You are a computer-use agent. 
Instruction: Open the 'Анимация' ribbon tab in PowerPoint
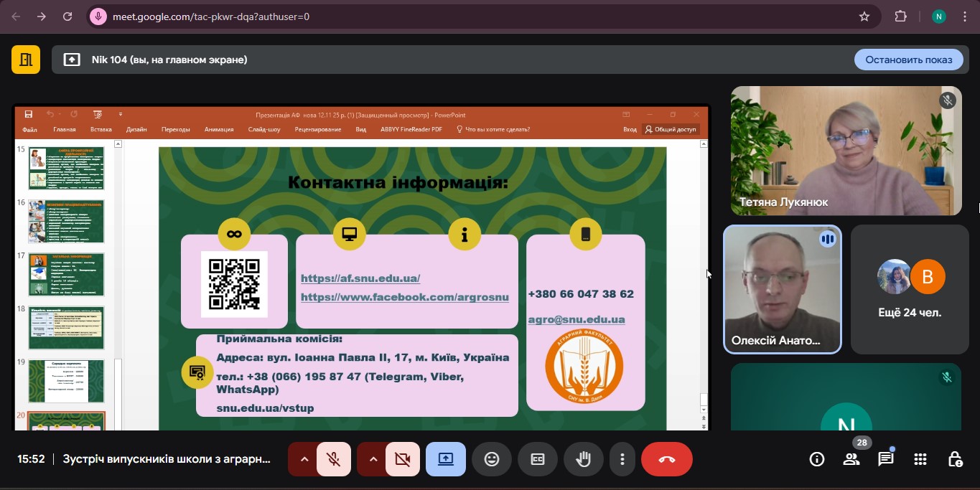pyautogui.click(x=219, y=130)
